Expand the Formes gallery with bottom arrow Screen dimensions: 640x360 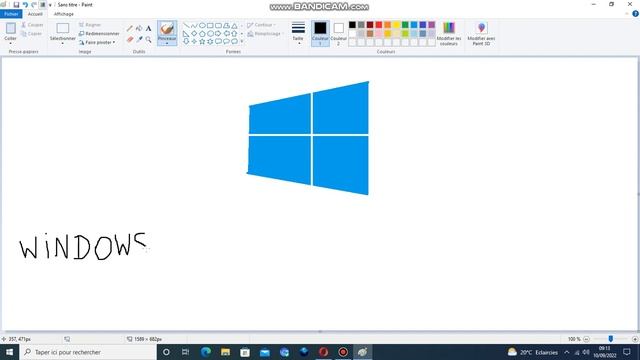[242, 41]
